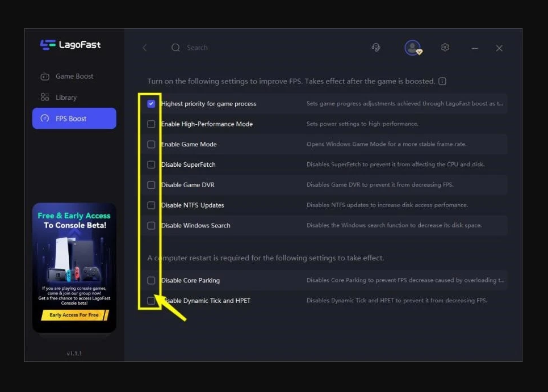Click the Game Boost controller icon
This screenshot has width=548, height=392.
[45, 77]
